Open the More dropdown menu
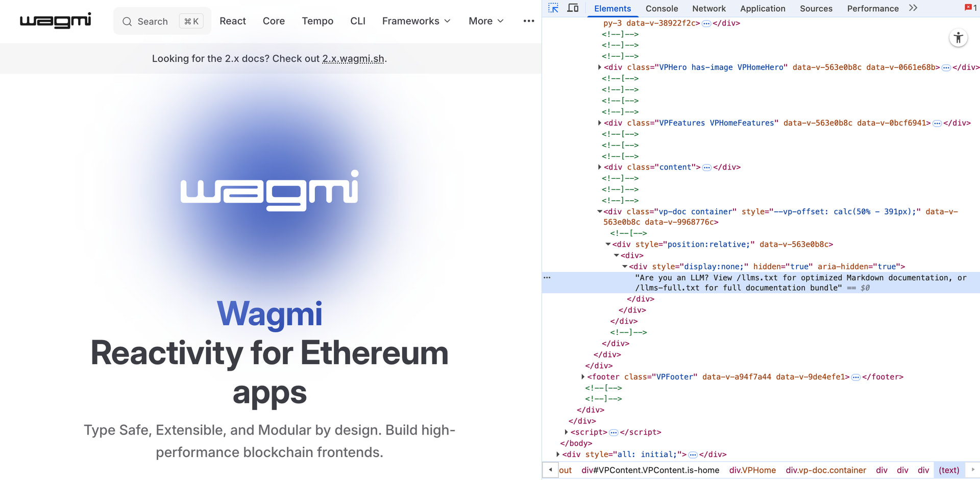 coord(486,21)
